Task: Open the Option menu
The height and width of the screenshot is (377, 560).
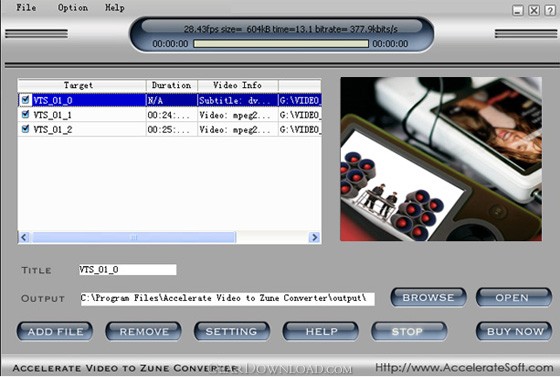Action: click(x=73, y=7)
